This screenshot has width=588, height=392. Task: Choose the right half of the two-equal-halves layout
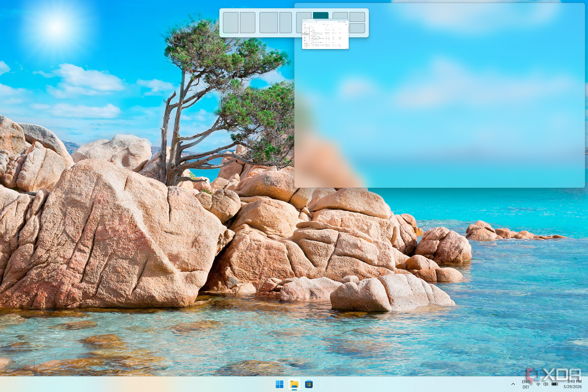pos(247,22)
